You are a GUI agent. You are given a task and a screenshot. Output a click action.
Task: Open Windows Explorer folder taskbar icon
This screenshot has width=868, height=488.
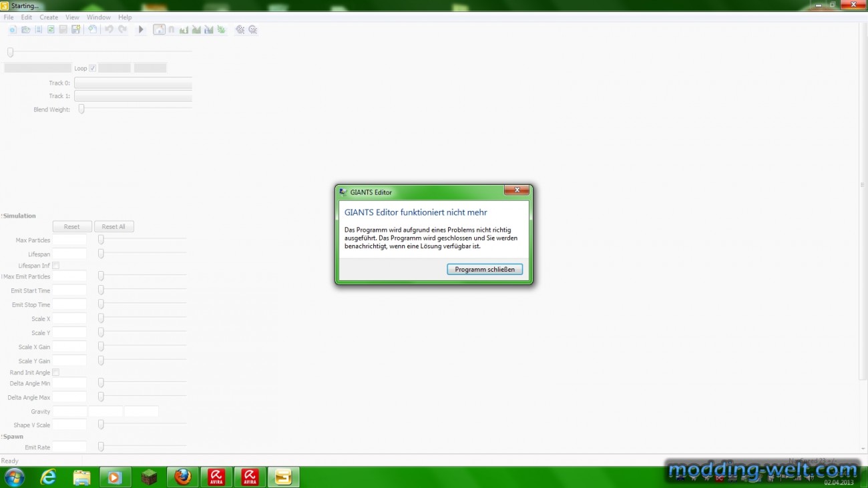[82, 477]
